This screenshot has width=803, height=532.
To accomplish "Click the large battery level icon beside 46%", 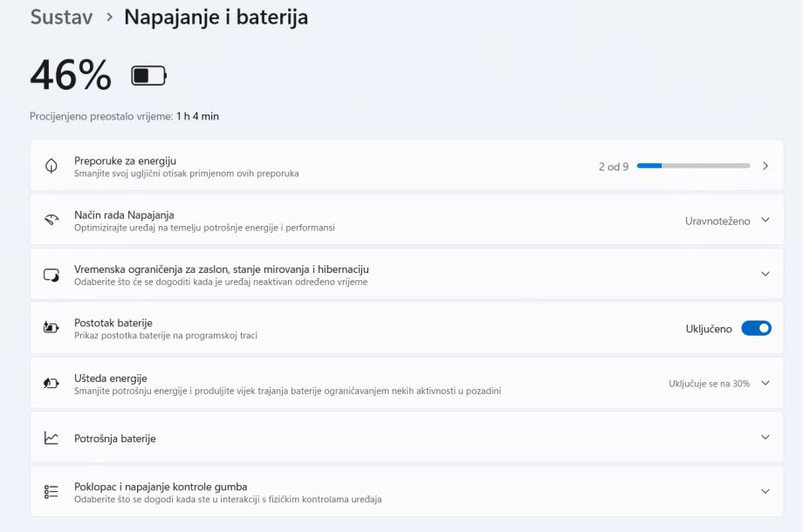I will tap(148, 76).
